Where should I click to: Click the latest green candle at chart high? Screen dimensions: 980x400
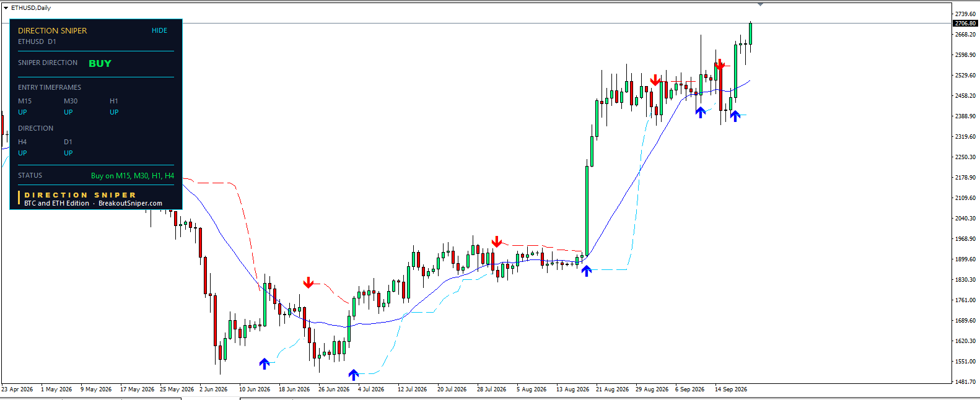click(x=750, y=33)
